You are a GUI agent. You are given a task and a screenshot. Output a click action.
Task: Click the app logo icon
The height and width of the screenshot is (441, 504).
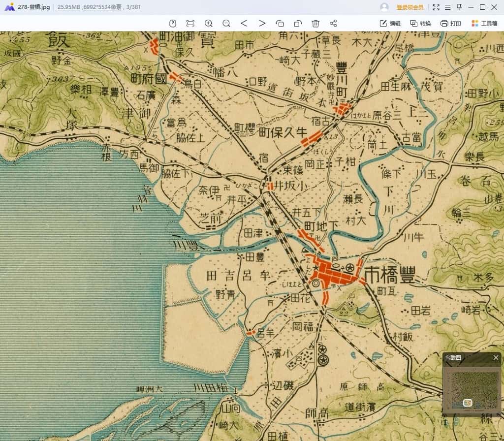(x=10, y=7)
